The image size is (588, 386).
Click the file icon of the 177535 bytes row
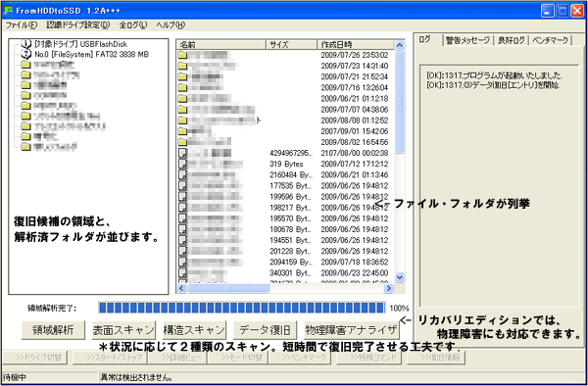182,186
